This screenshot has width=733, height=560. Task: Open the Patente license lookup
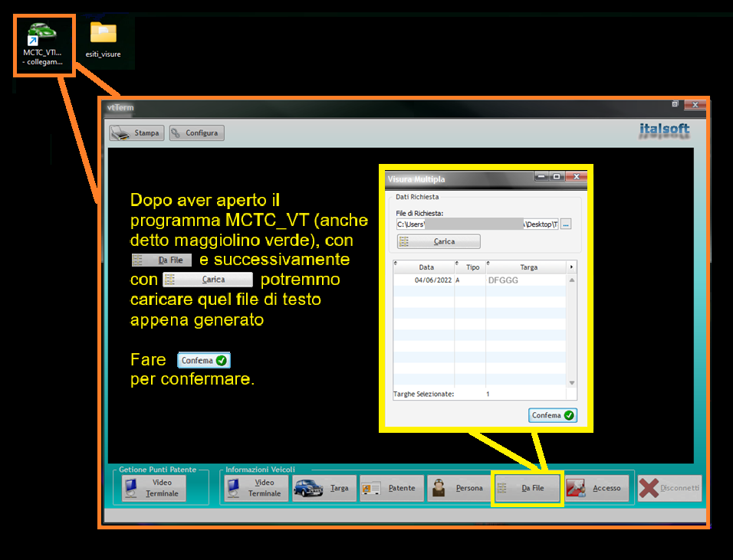pos(392,488)
